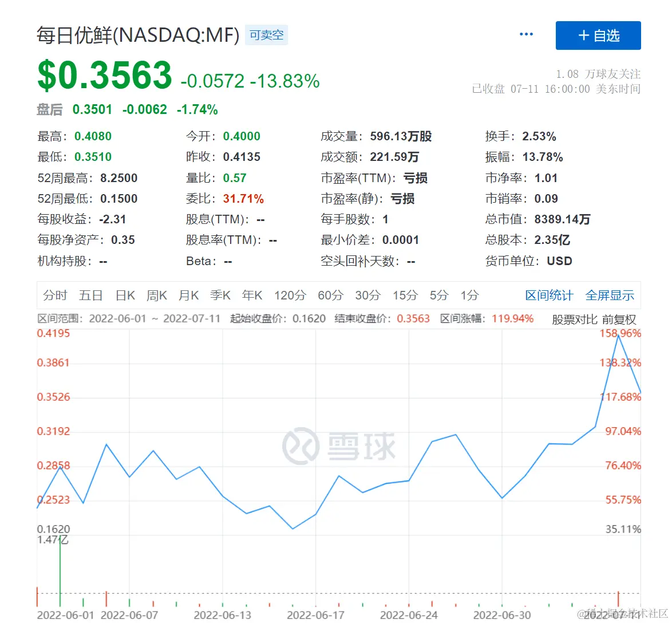Select the 季K chart tab
Image resolution: width=672 pixels, height=623 pixels.
coord(220,295)
